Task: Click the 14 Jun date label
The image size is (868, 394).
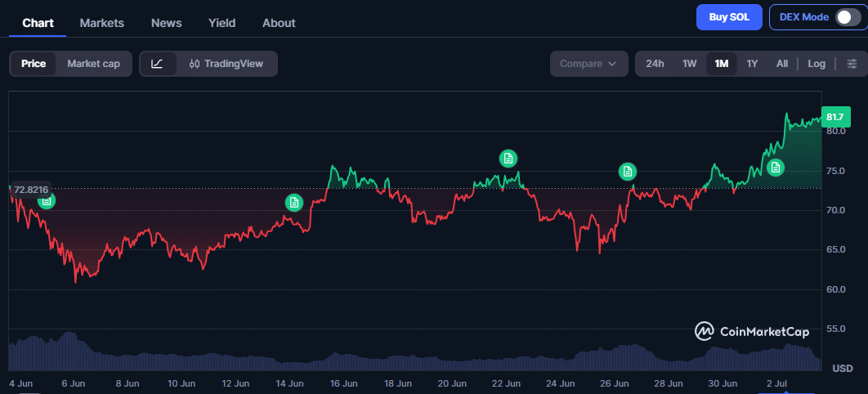Action: [289, 383]
